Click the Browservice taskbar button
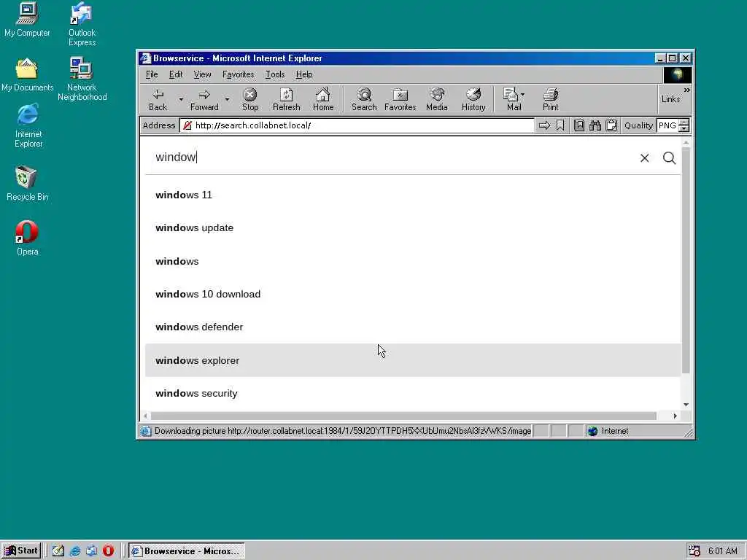 point(187,551)
